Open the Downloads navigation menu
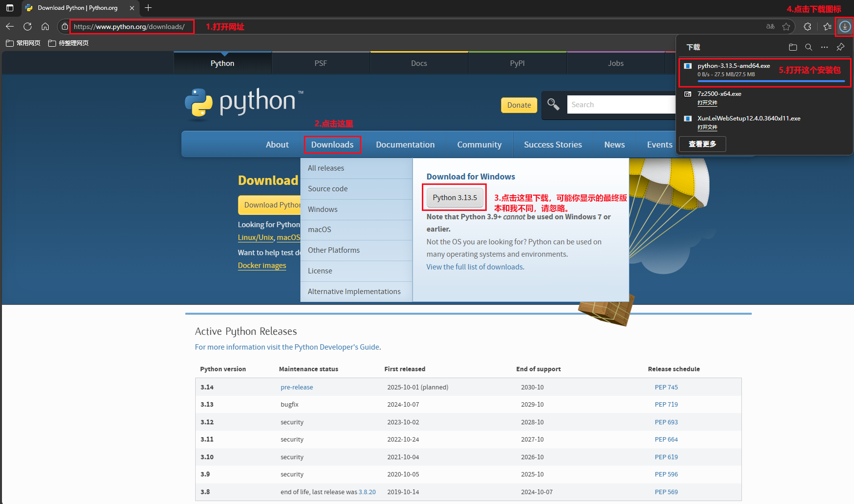 click(x=332, y=145)
